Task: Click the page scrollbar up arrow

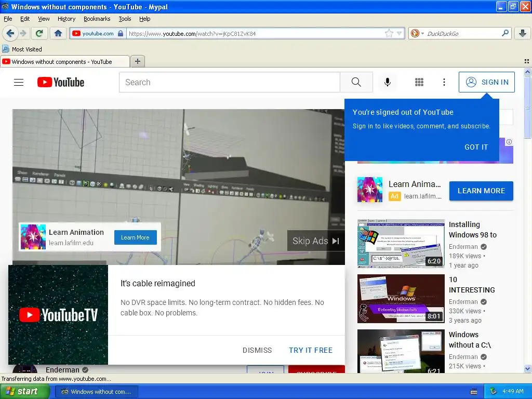Action: (527, 72)
